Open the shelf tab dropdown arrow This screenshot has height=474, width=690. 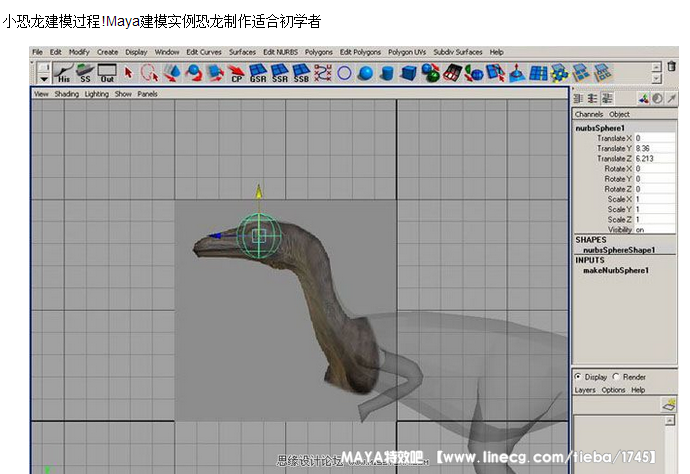44,79
